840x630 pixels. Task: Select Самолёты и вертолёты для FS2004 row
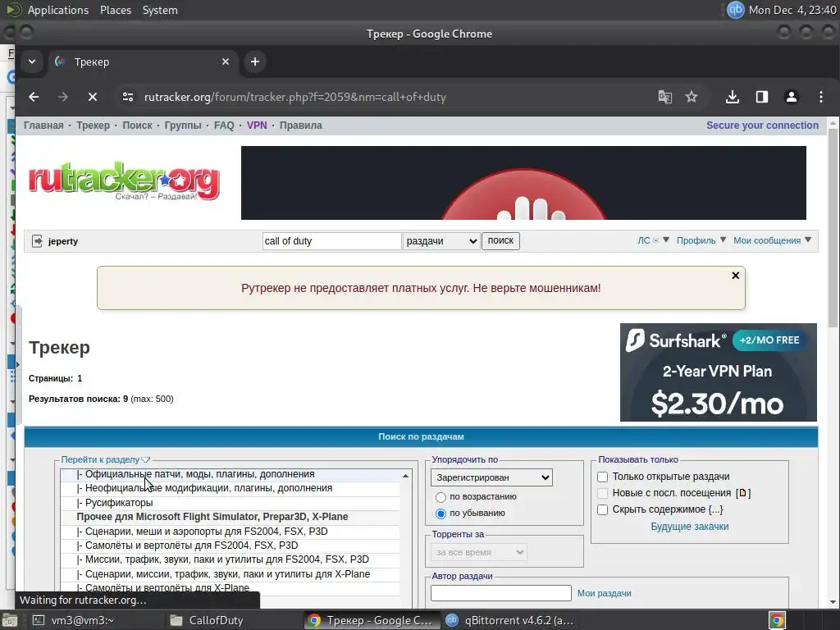coord(231,546)
